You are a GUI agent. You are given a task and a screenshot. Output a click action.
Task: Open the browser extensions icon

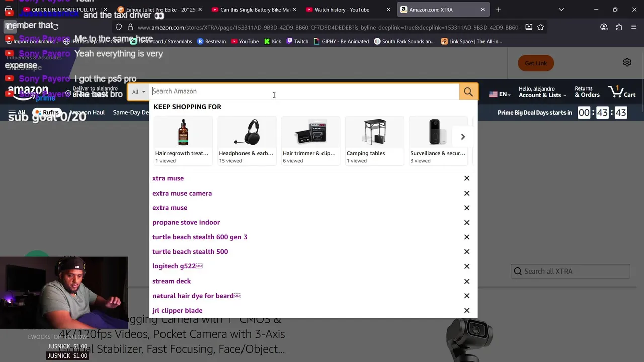coord(619,27)
